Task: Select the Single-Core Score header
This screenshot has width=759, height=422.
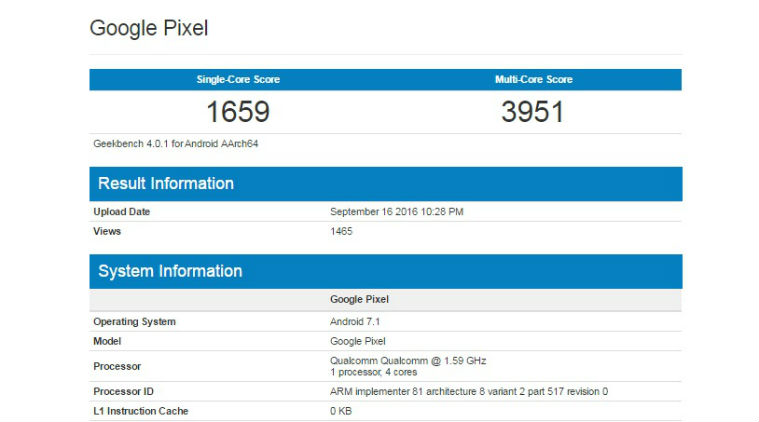Action: tap(238, 79)
